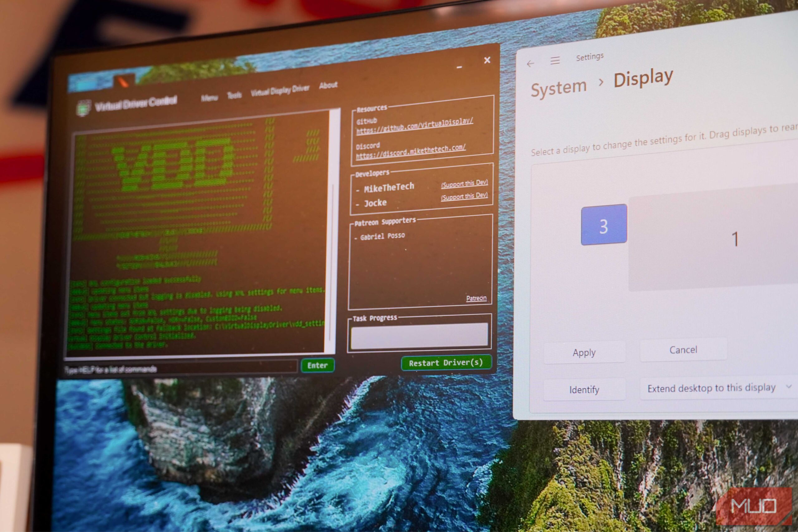This screenshot has height=532, width=798.
Task: Minimize the Virtual Driver Control window
Action: click(459, 68)
